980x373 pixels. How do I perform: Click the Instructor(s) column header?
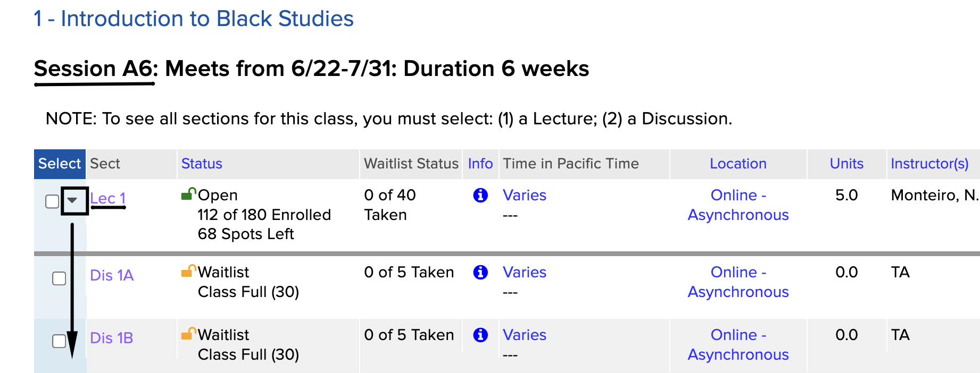[929, 164]
